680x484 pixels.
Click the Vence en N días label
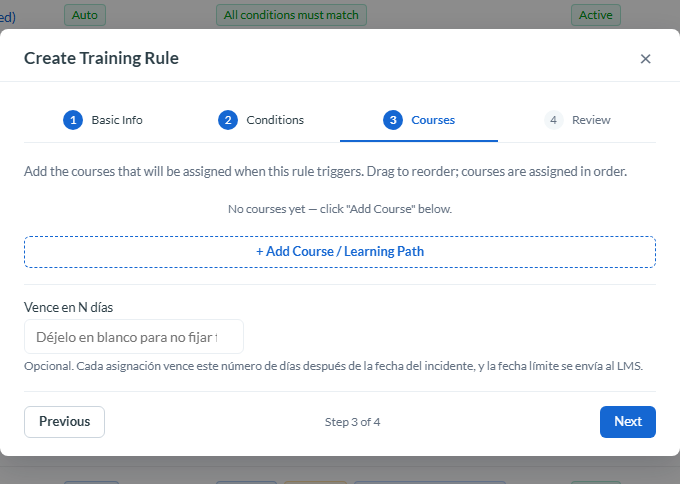69,307
